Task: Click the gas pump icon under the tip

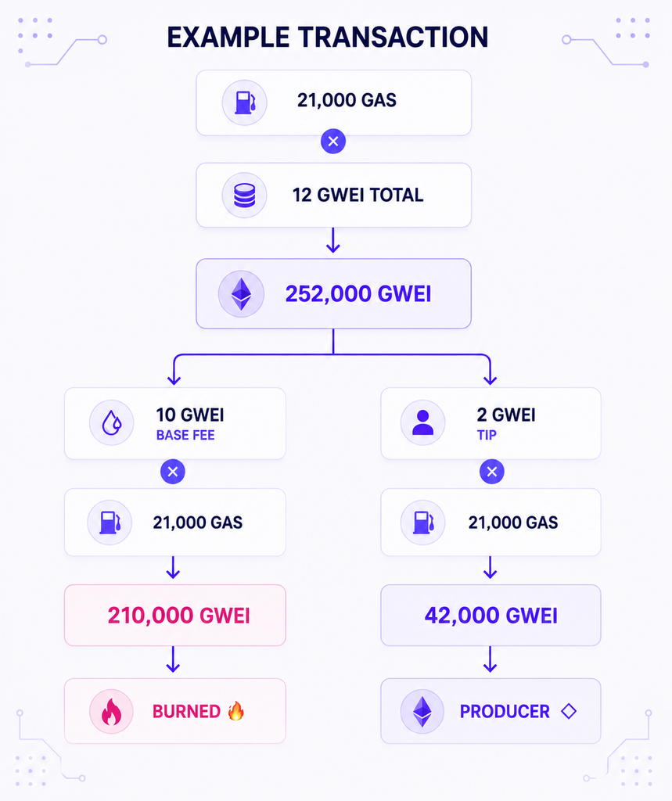Action: [422, 522]
